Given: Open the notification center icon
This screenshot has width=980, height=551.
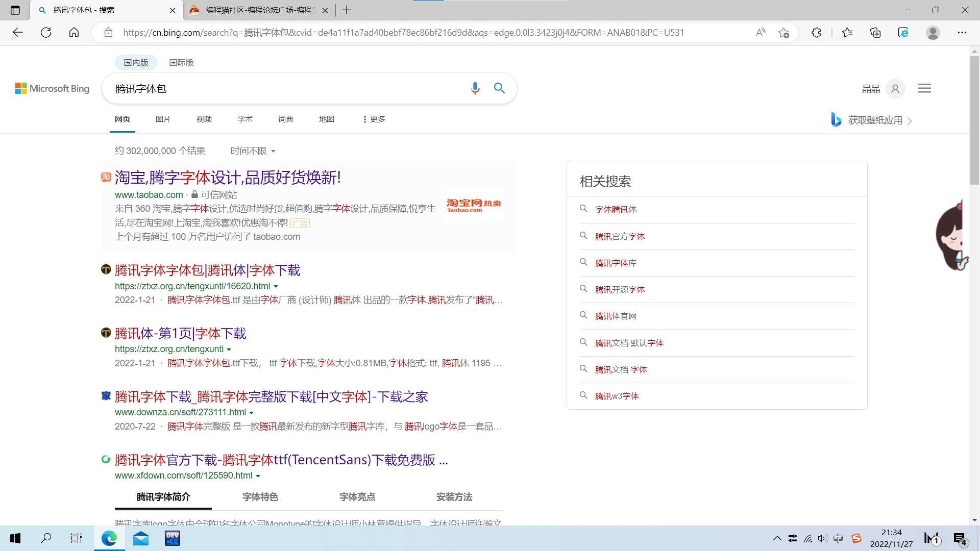Looking at the screenshot, I should (960, 539).
